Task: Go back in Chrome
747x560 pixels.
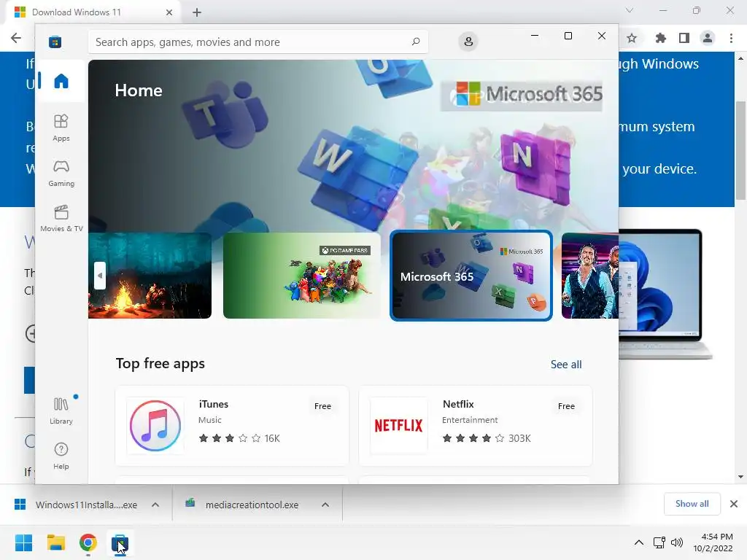Action: coord(16,38)
